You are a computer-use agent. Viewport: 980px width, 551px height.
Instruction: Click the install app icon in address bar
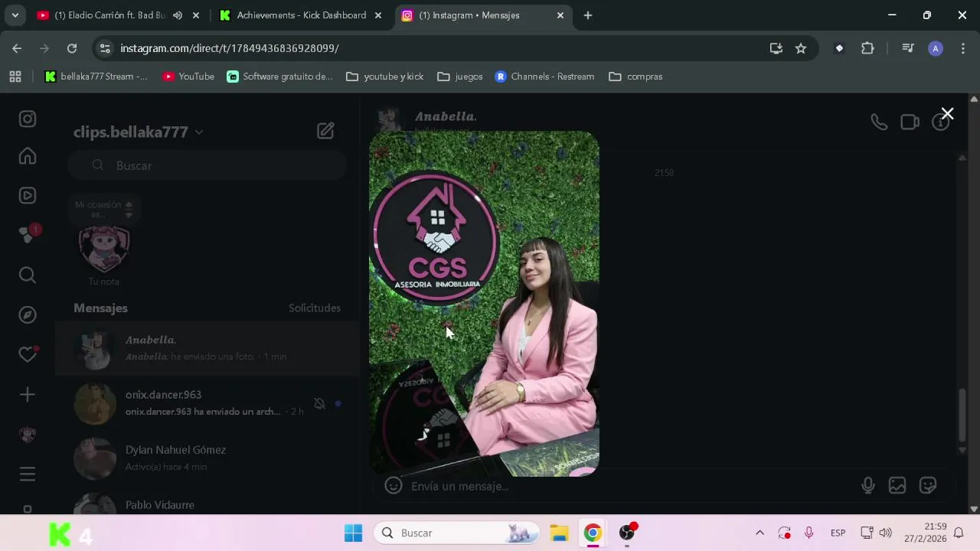point(776,48)
